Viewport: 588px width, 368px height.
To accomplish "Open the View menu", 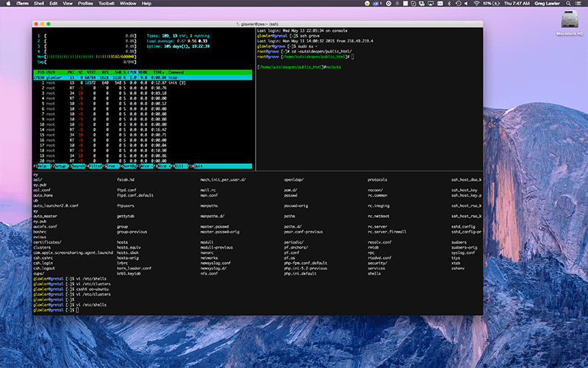I will [x=68, y=4].
